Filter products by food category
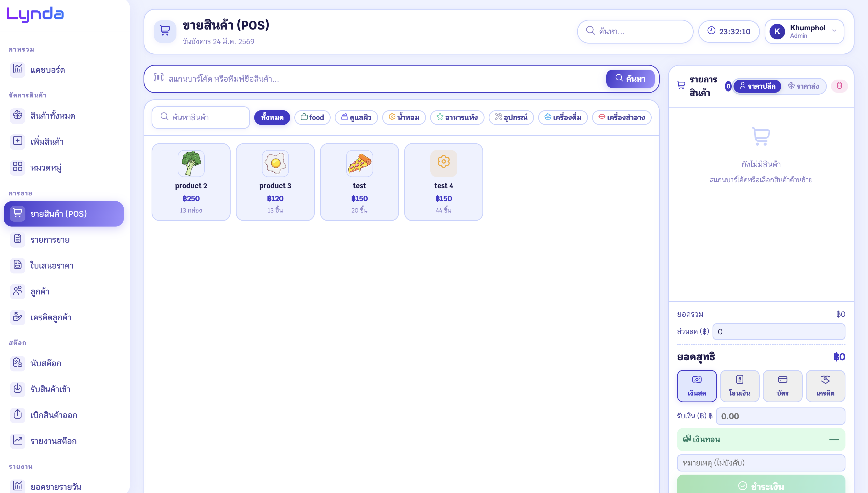This screenshot has height=493, width=868. (312, 117)
